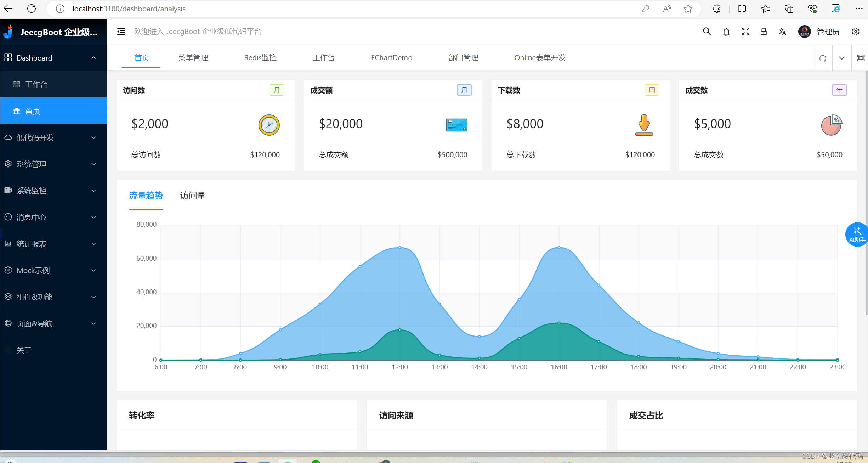This screenshot has height=463, width=868.
Task: Open the 关于 sidebar item
Action: [x=53, y=350]
